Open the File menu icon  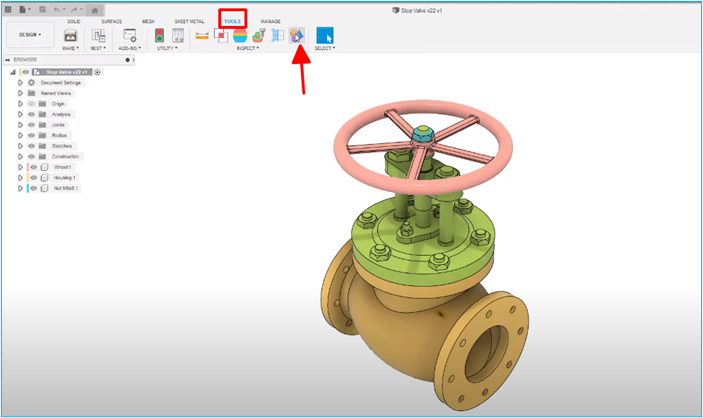pyautogui.click(x=22, y=9)
